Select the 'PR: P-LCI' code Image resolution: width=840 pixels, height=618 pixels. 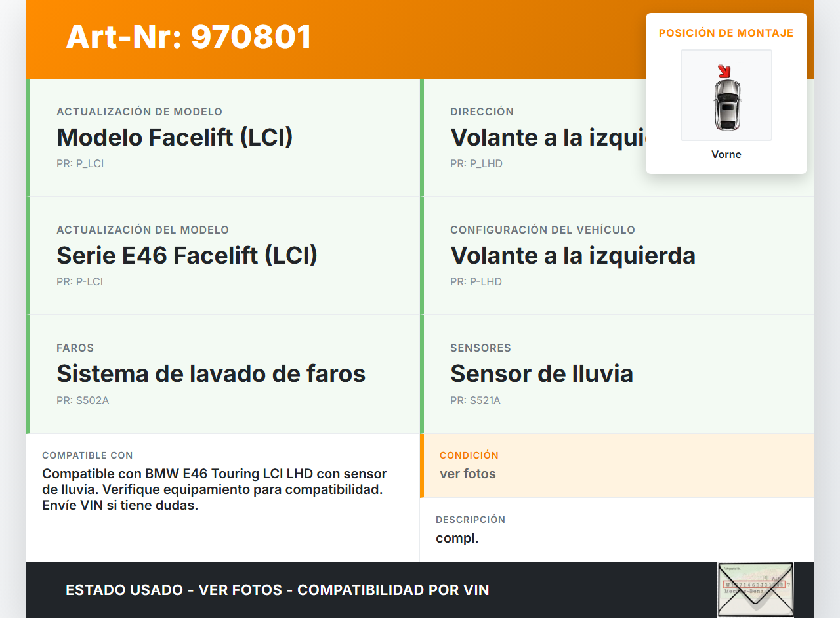(x=79, y=282)
